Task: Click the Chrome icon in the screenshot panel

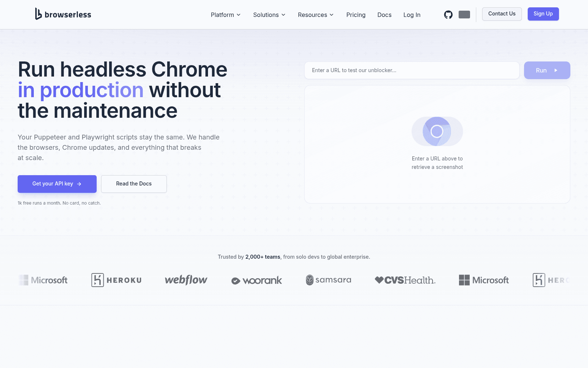Action: (437, 131)
